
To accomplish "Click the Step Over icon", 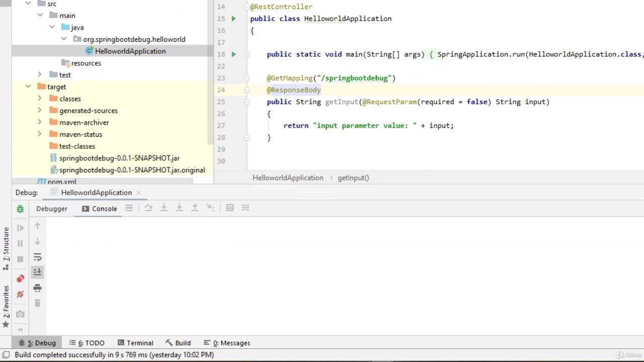I will [x=148, y=208].
